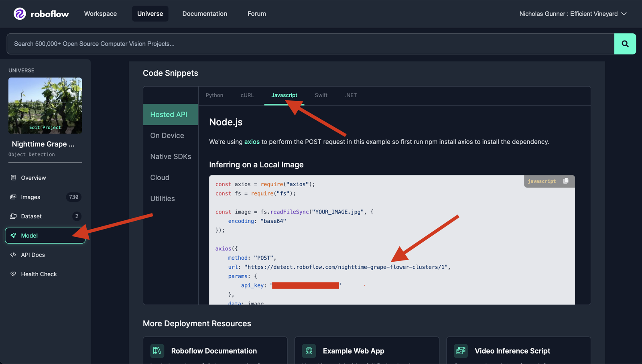Click the dataset count badge 2

pyautogui.click(x=77, y=216)
